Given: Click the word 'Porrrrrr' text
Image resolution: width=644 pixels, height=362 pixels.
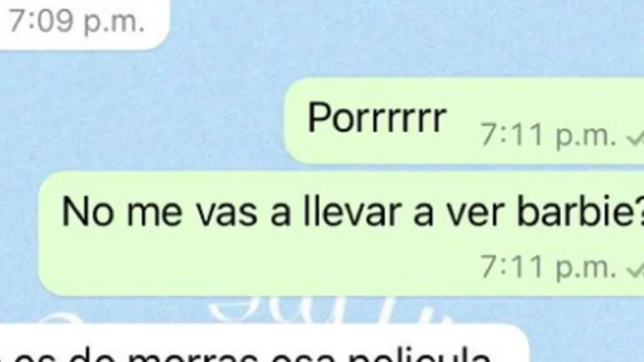Looking at the screenshot, I should [x=377, y=118].
